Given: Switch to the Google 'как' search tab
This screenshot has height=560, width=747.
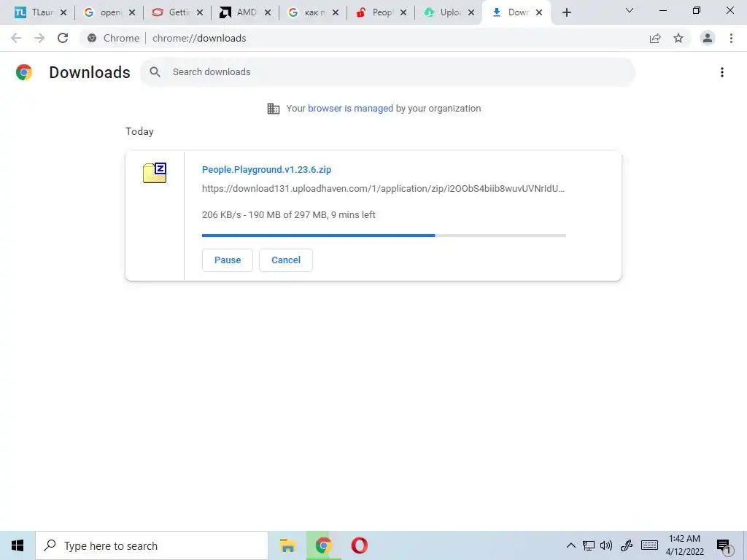Looking at the screenshot, I should click(313, 12).
